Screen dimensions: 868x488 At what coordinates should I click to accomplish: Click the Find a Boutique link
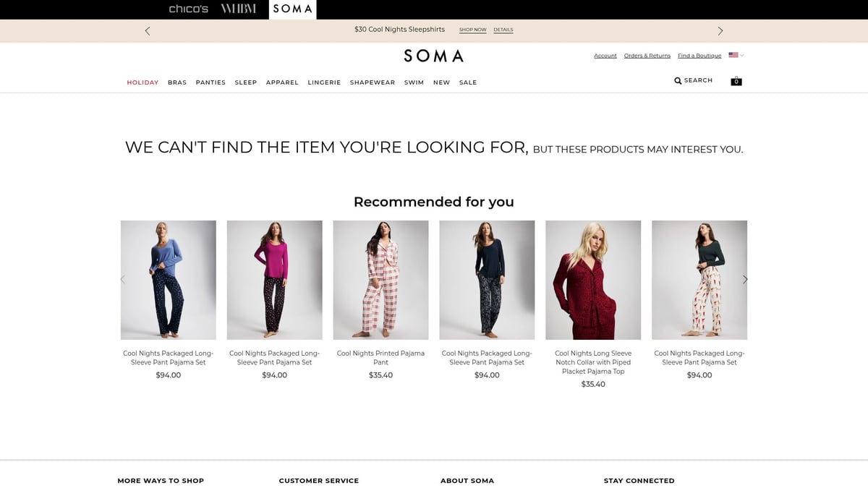[x=699, y=56]
